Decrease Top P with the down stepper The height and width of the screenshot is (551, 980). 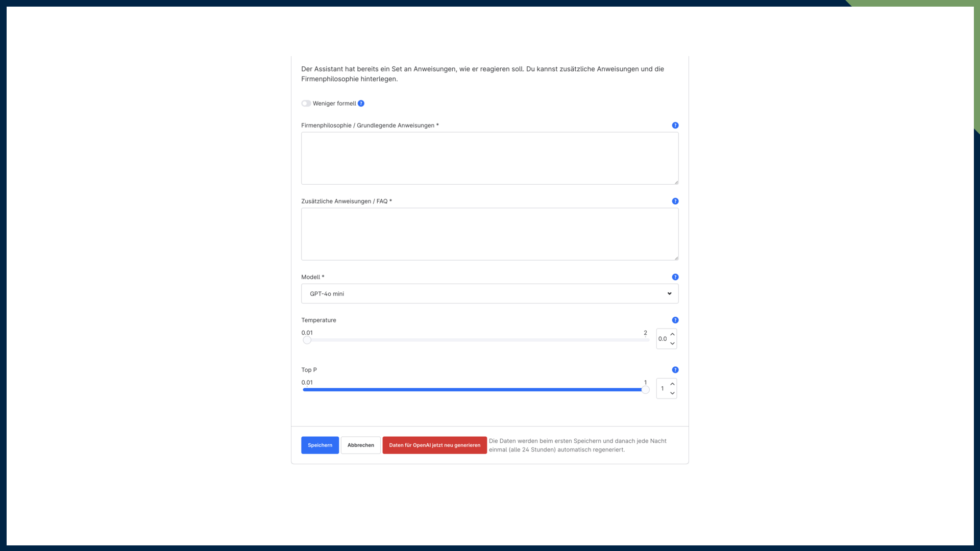pyautogui.click(x=672, y=393)
